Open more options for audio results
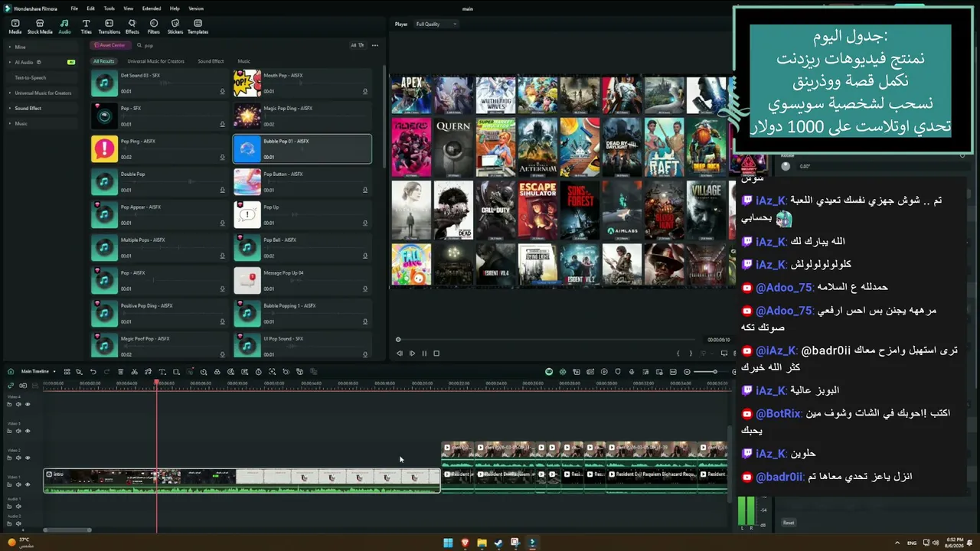Screen dimensions: 980x551 [375, 45]
